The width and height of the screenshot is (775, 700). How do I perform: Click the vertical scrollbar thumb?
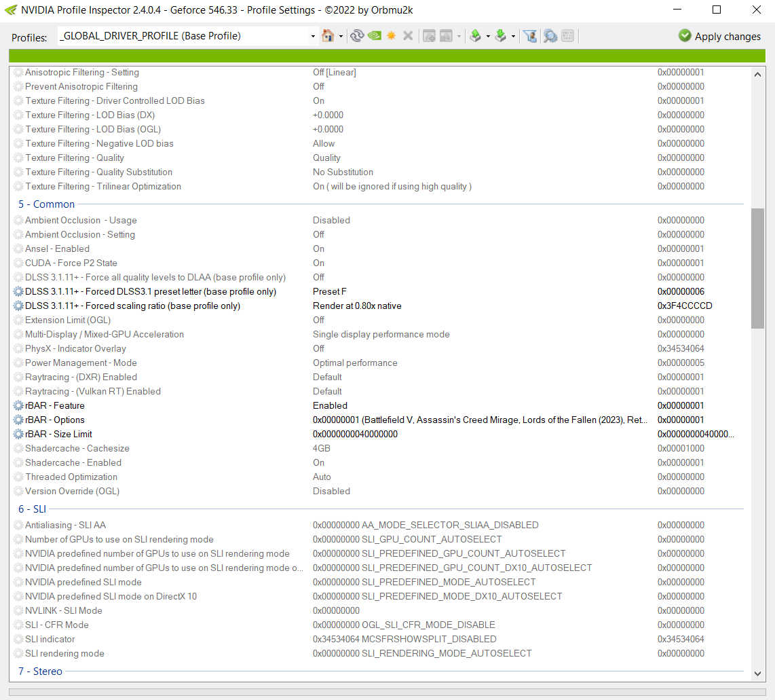point(757,268)
